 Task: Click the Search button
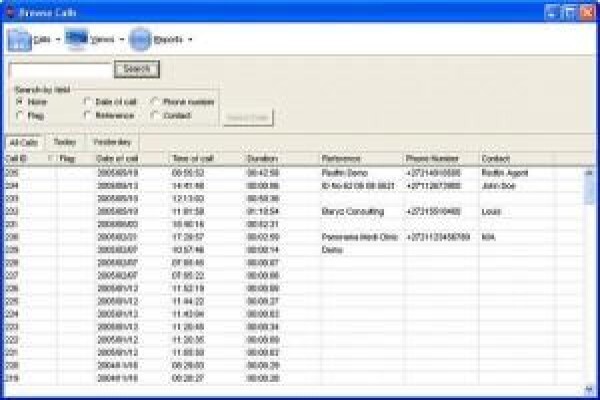[x=137, y=69]
